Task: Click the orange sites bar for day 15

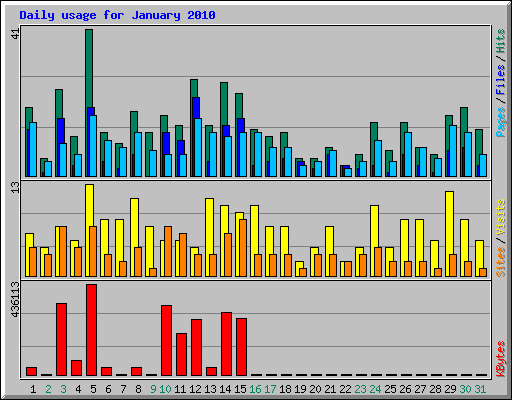Action: 243,248
